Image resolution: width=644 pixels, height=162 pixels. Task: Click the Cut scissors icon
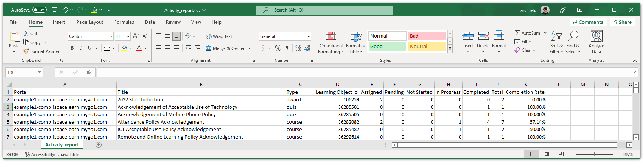pos(27,33)
